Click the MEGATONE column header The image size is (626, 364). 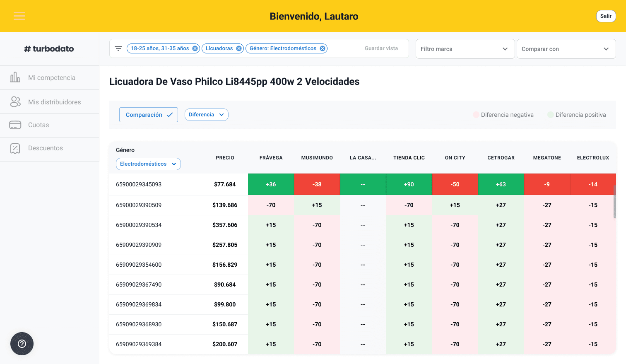coord(547,158)
